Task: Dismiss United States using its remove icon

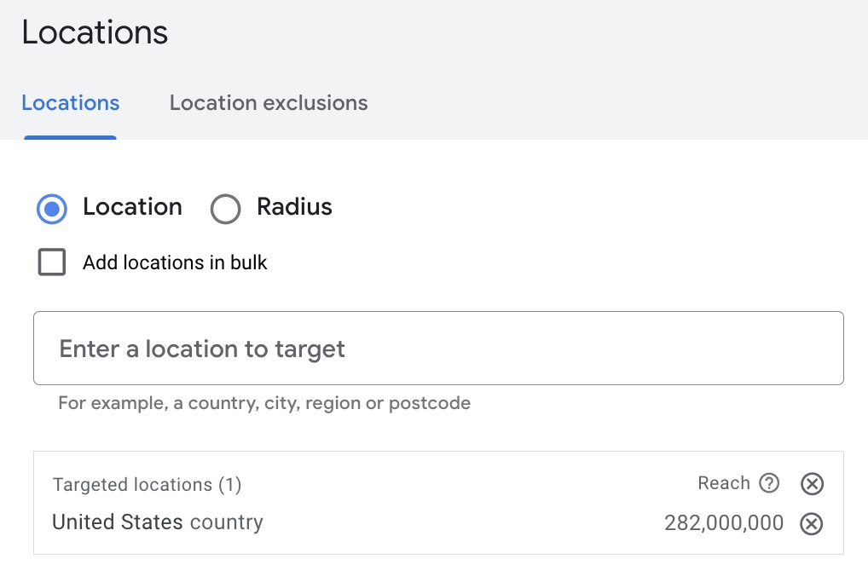Action: click(811, 524)
